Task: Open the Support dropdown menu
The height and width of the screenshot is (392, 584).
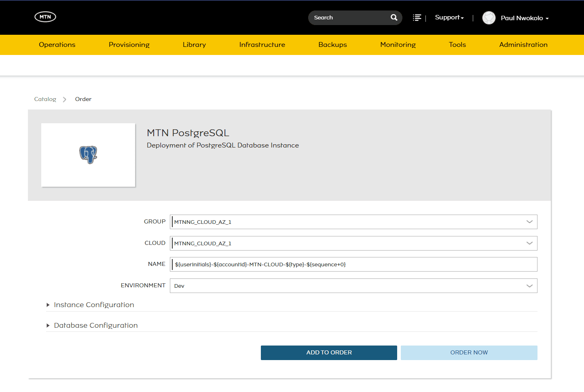Action: [x=449, y=17]
